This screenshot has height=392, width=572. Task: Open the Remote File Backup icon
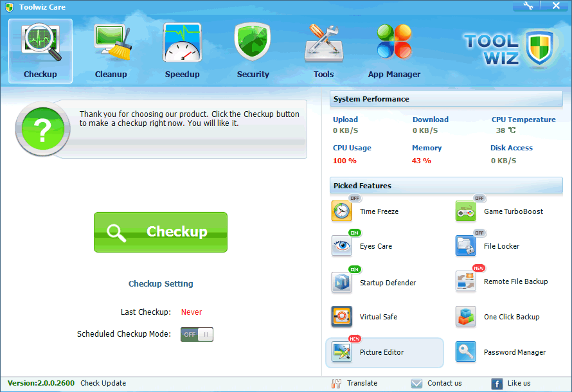click(466, 281)
